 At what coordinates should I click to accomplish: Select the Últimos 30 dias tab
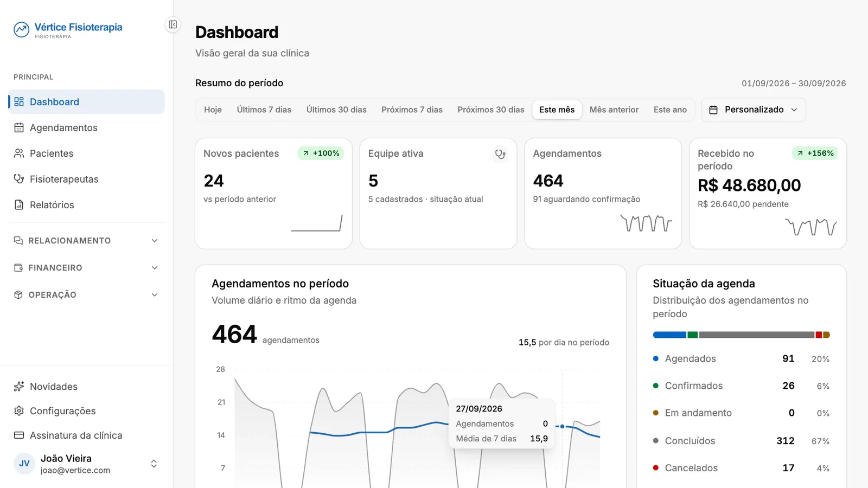pos(336,110)
